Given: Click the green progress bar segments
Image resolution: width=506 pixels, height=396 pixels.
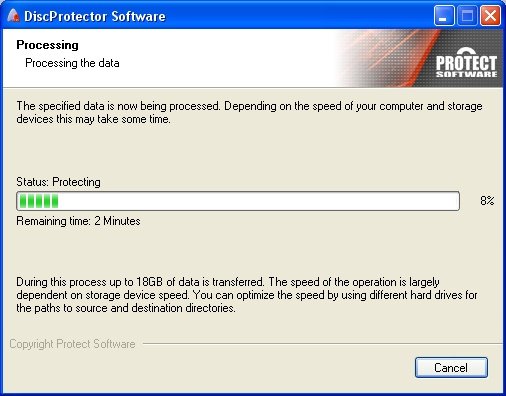Looking at the screenshot, I should pyautogui.click(x=39, y=201).
